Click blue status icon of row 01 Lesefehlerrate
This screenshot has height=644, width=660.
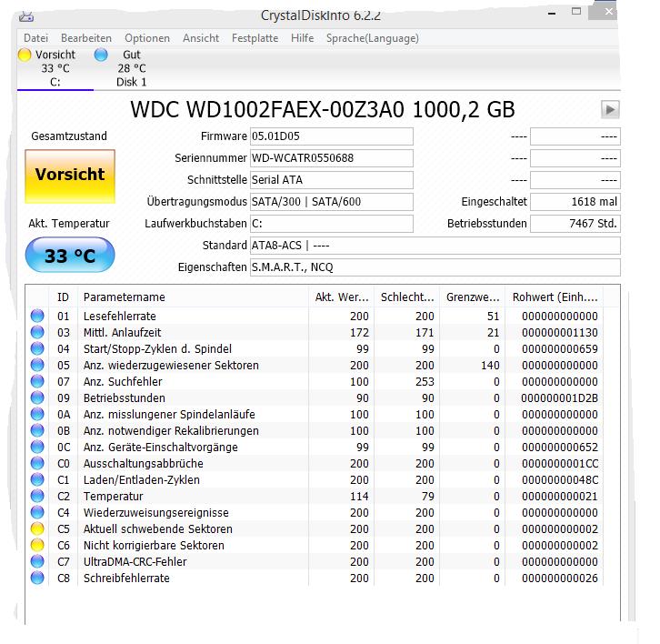37,316
